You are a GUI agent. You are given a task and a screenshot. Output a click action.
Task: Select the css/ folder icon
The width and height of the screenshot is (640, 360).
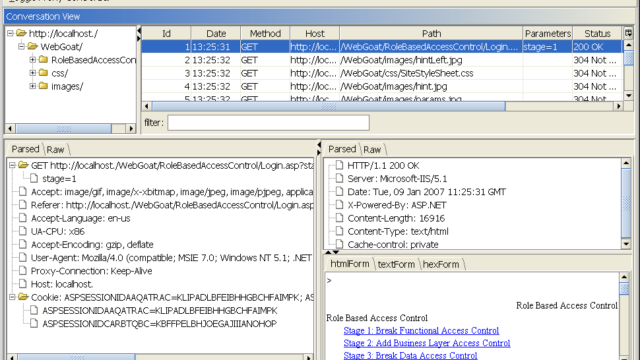43,73
